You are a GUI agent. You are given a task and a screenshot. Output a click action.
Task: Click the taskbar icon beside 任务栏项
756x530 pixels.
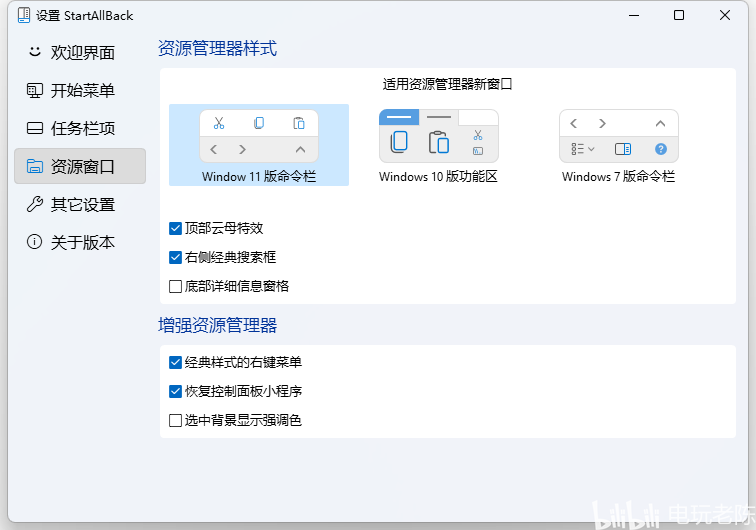tap(35, 128)
